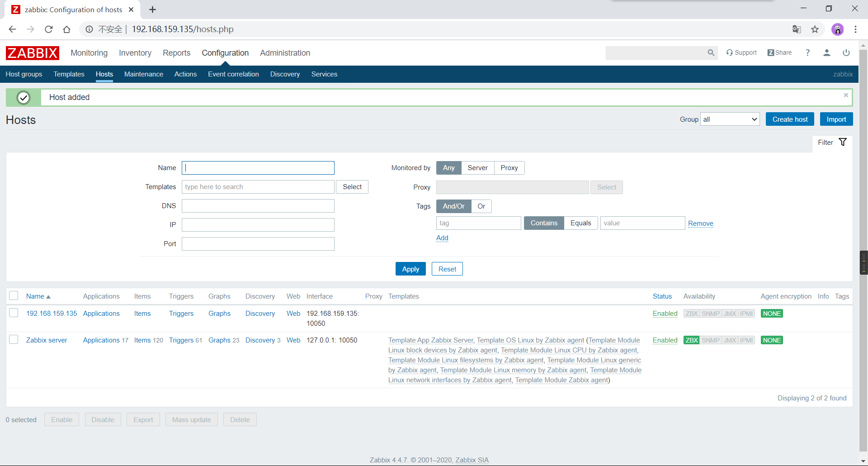Open the Inventory menu
The image size is (868, 466).
135,53
